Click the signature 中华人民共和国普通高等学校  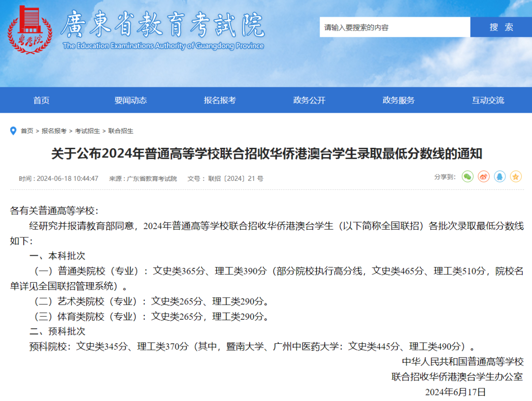pos(463,362)
